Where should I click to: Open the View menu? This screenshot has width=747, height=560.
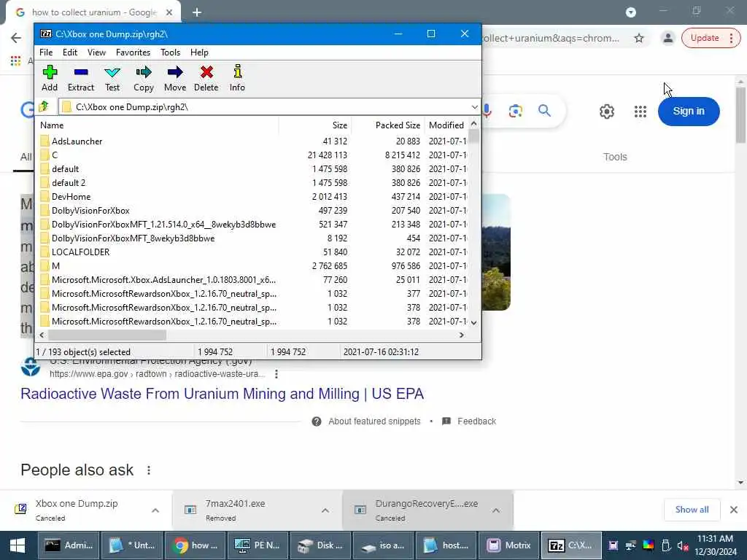(96, 52)
